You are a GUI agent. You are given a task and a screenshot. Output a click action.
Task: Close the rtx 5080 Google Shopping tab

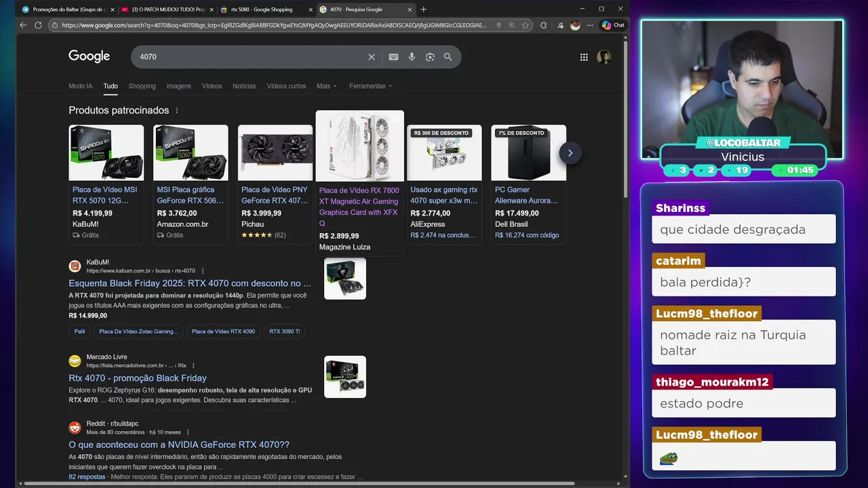coord(310,9)
